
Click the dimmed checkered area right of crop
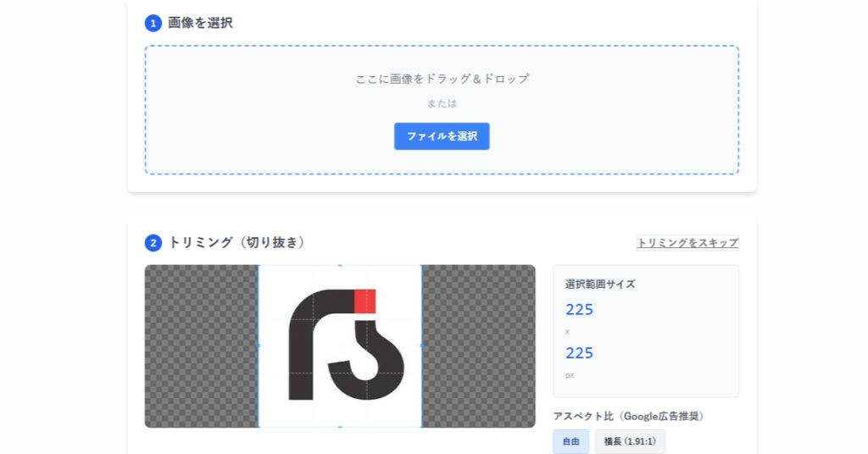click(478, 346)
